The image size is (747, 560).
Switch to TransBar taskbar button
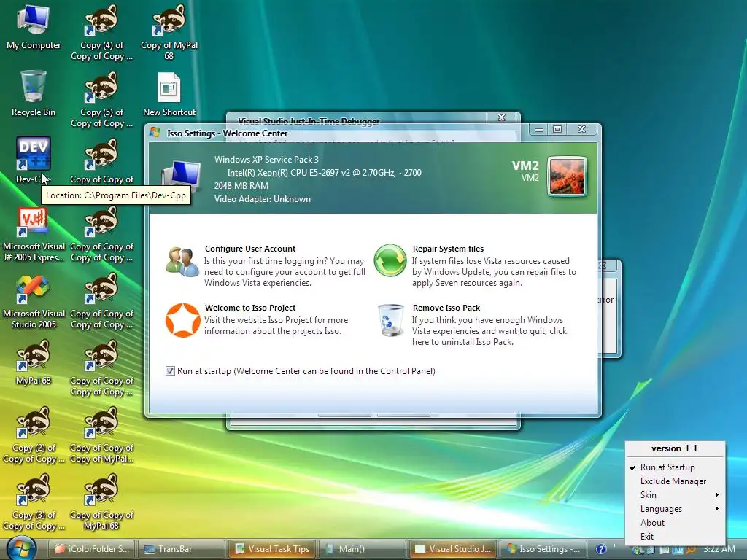tap(181, 549)
